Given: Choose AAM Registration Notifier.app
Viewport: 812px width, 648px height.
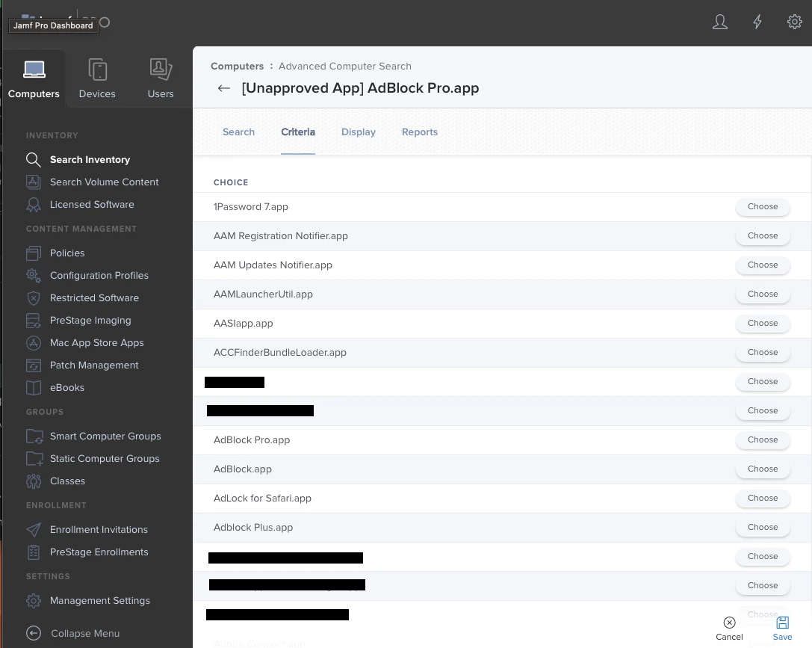Looking at the screenshot, I should 762,235.
